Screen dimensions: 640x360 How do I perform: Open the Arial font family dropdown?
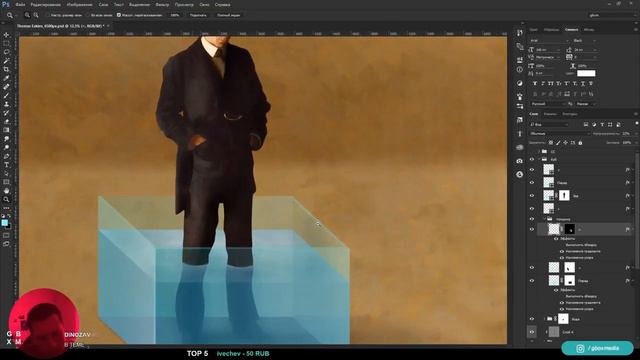click(549, 41)
